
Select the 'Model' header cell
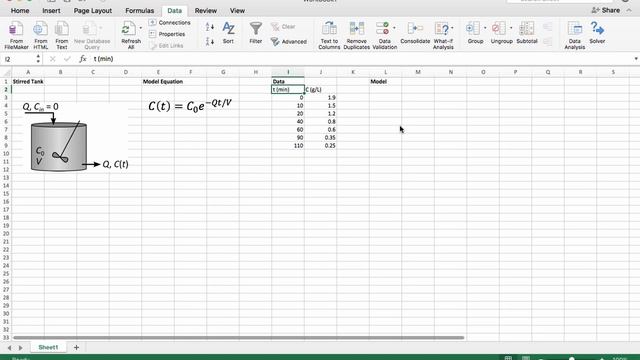tap(385, 82)
